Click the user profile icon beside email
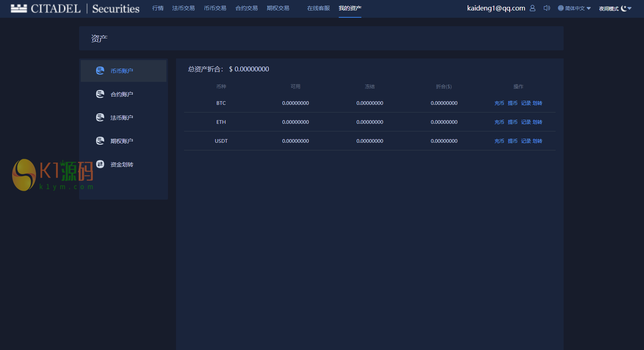This screenshot has height=350, width=644. pyautogui.click(x=533, y=8)
